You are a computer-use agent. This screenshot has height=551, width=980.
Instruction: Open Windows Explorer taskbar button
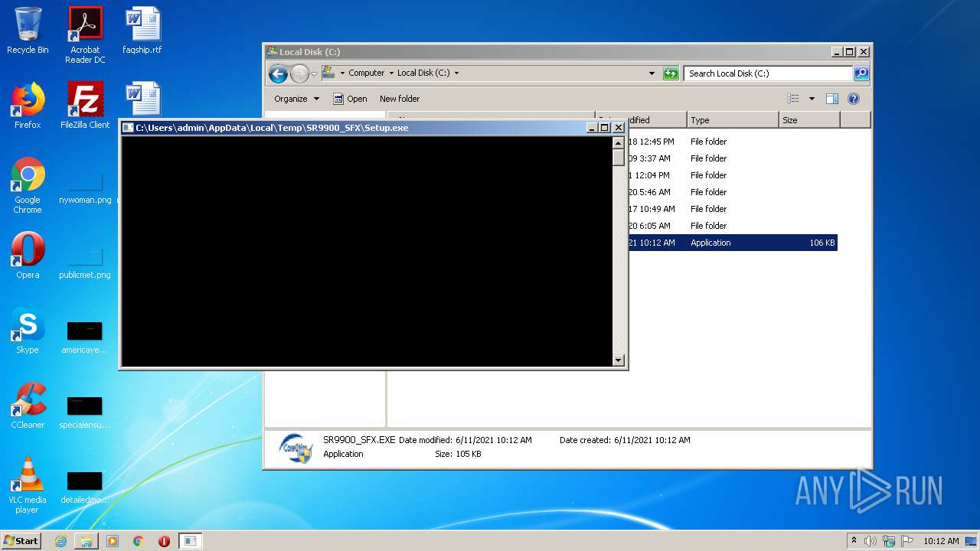click(87, 541)
